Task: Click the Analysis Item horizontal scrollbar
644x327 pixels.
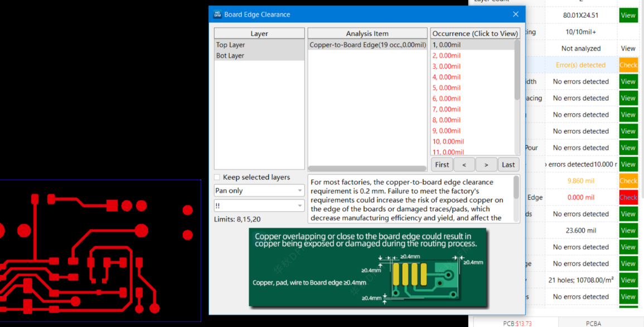Action: 367,168
